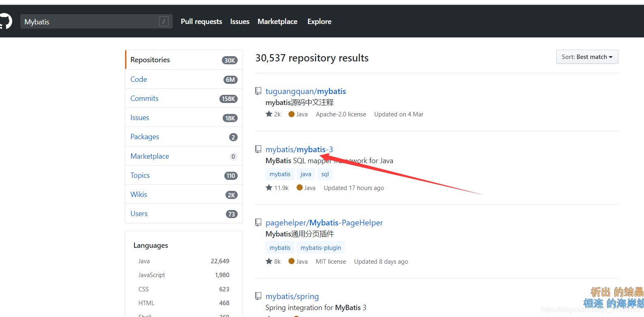Click the 110 count badge on Topics

(x=231, y=176)
